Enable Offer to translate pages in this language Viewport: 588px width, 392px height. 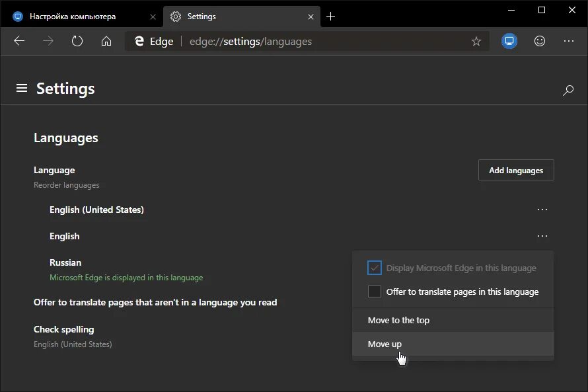[x=375, y=292]
